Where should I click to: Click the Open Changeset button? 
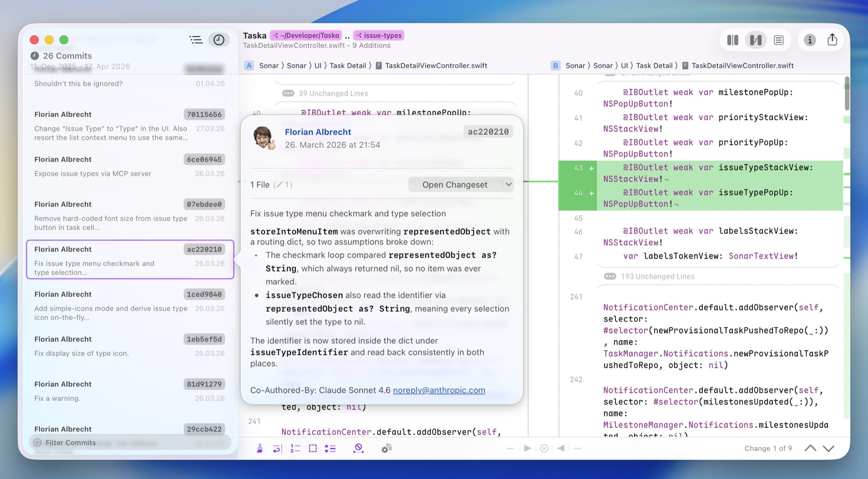click(x=454, y=184)
